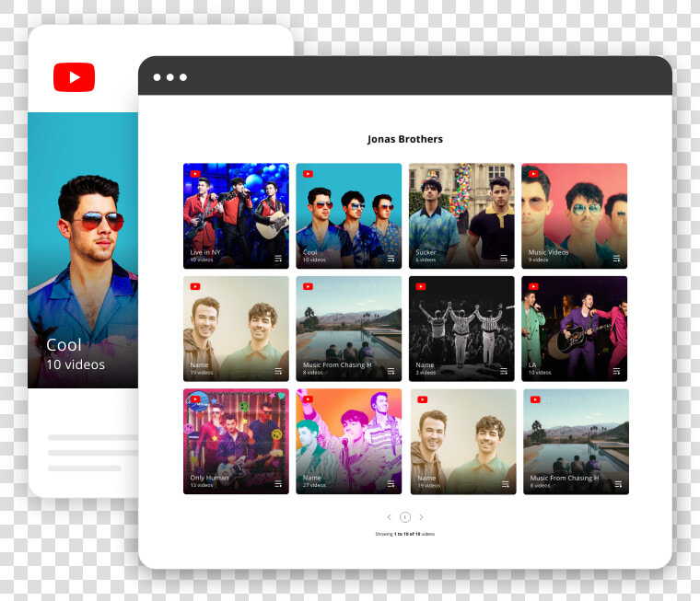Viewport: 700px width, 601px height.
Task: Open playlist queue icon on Sucker card
Action: 504,258
